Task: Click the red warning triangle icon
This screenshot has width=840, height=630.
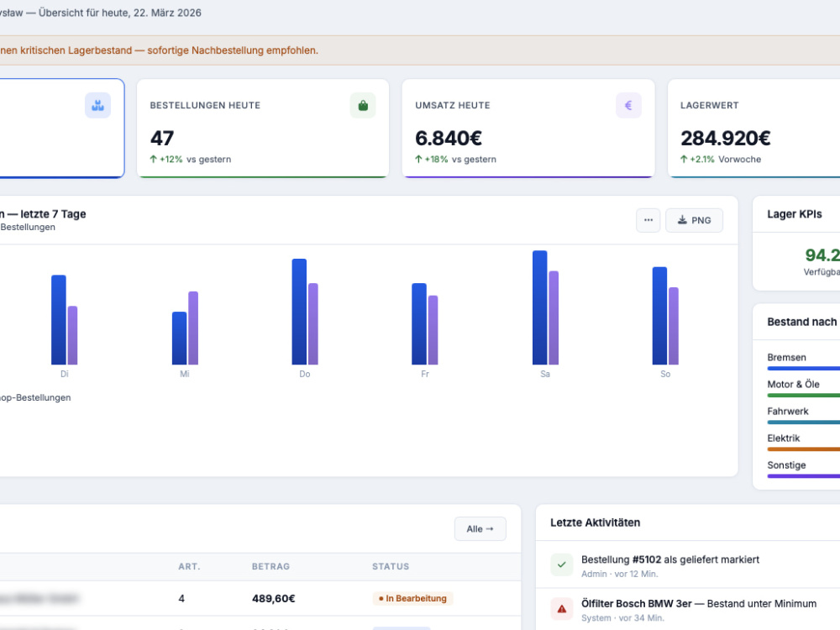Action: coord(561,609)
